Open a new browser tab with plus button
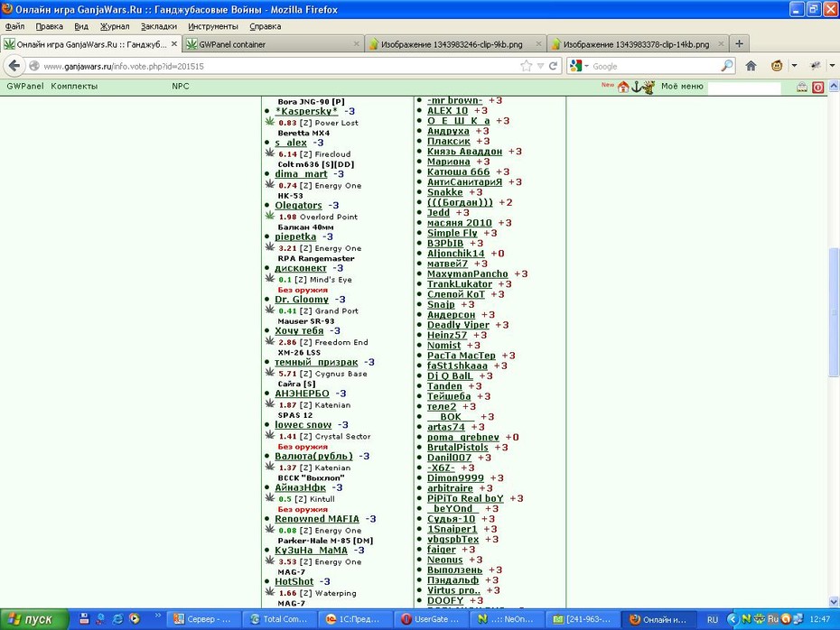The width and height of the screenshot is (840, 630). click(x=739, y=44)
